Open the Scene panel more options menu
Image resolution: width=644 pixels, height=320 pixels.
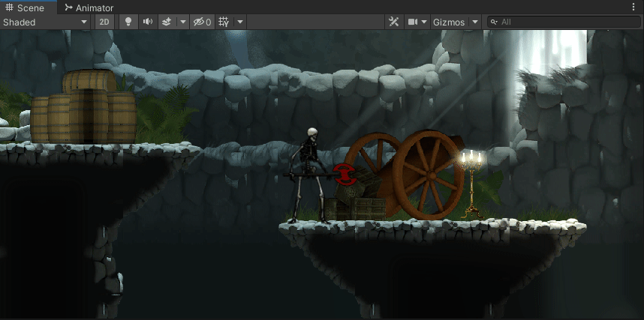click(633, 7)
